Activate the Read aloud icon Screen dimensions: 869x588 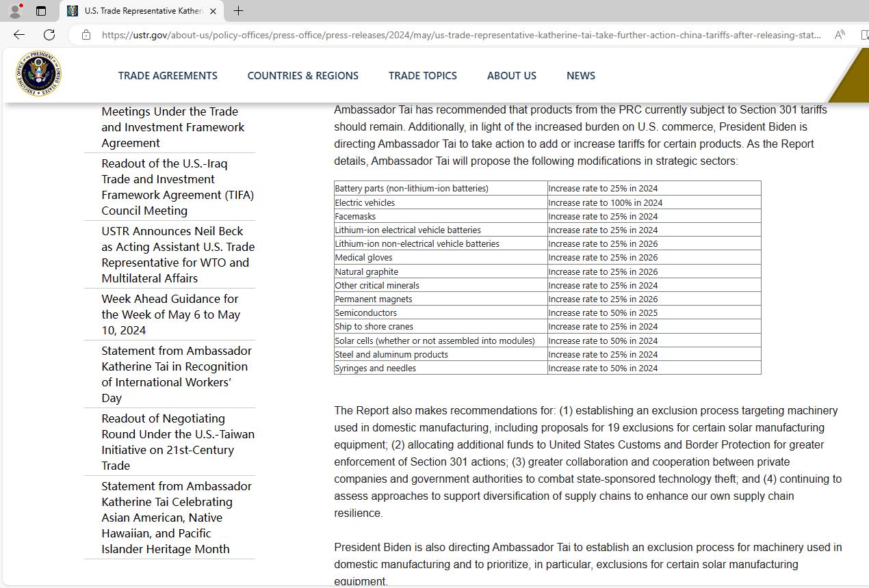(x=840, y=35)
